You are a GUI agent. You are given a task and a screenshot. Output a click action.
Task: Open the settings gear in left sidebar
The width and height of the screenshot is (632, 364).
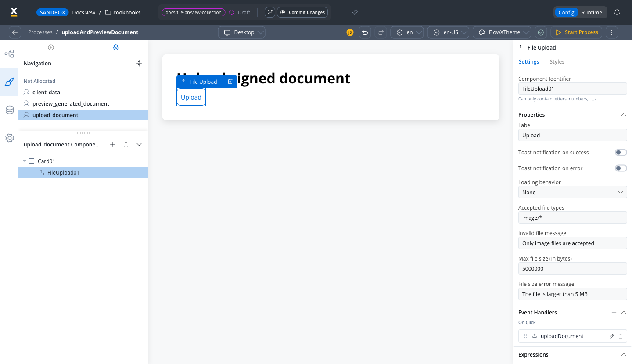[9, 138]
